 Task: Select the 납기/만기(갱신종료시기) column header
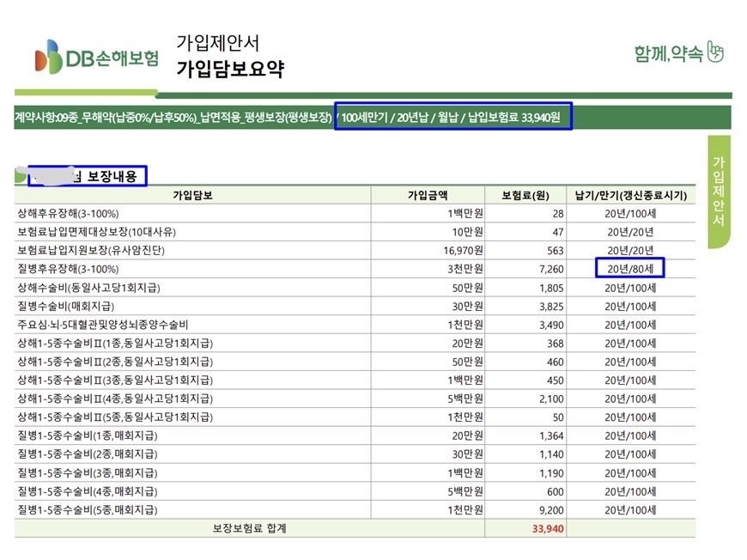(x=630, y=195)
